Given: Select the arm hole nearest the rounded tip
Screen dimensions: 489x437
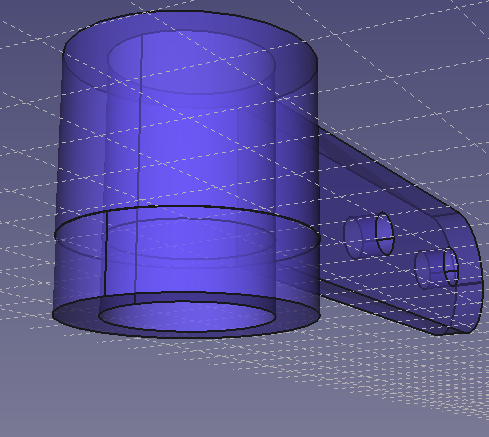Looking at the screenshot, I should click(451, 267).
